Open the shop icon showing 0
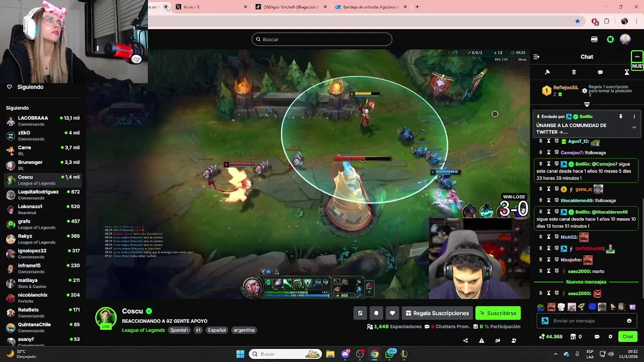The width and height of the screenshot is (644, 362). (x=577, y=337)
